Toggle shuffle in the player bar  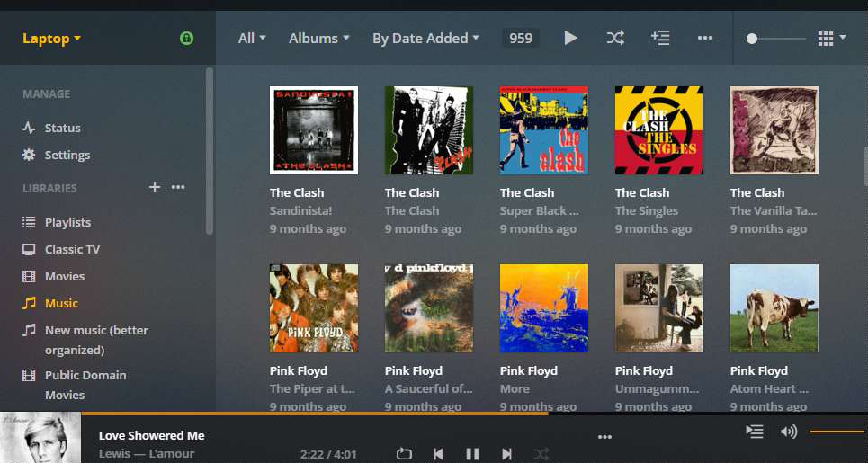click(541, 454)
